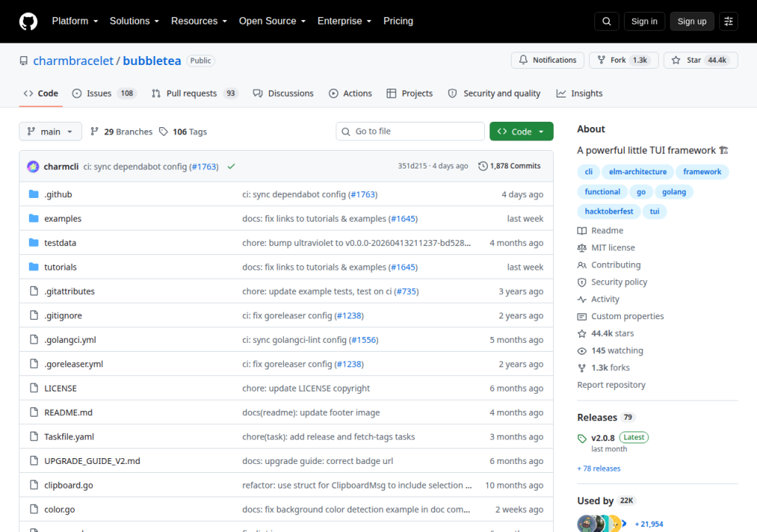Screen dimensions: 757x532
Task: Switch to the Discussions tab
Action: pyautogui.click(x=283, y=93)
